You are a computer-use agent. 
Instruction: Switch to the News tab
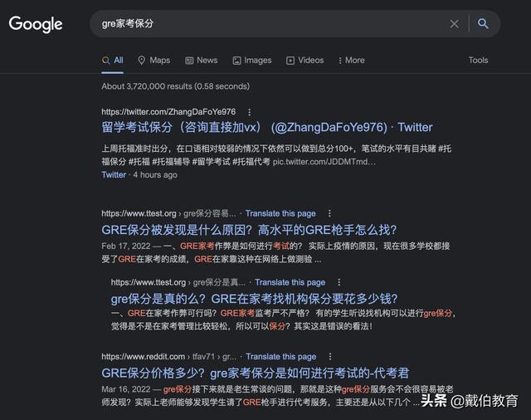click(201, 61)
